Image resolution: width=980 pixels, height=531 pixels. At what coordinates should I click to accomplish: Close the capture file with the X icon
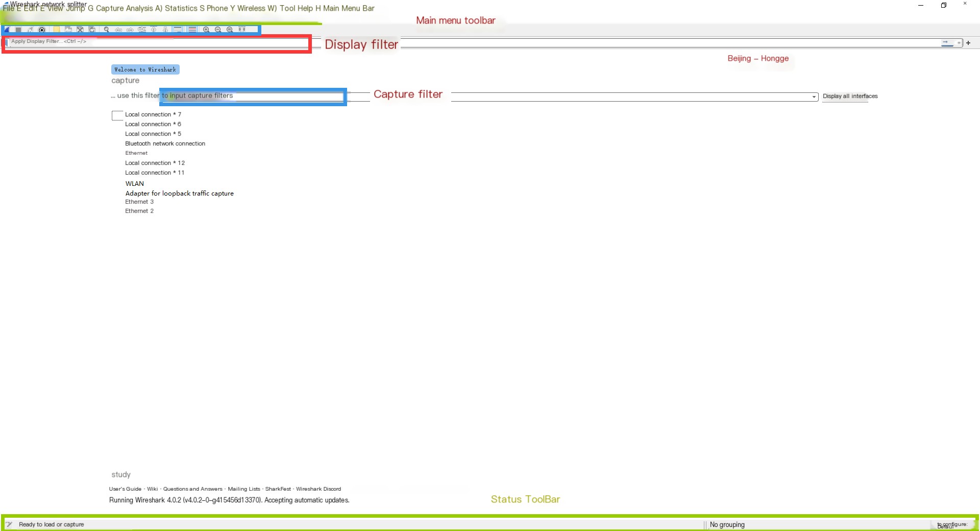(80, 30)
